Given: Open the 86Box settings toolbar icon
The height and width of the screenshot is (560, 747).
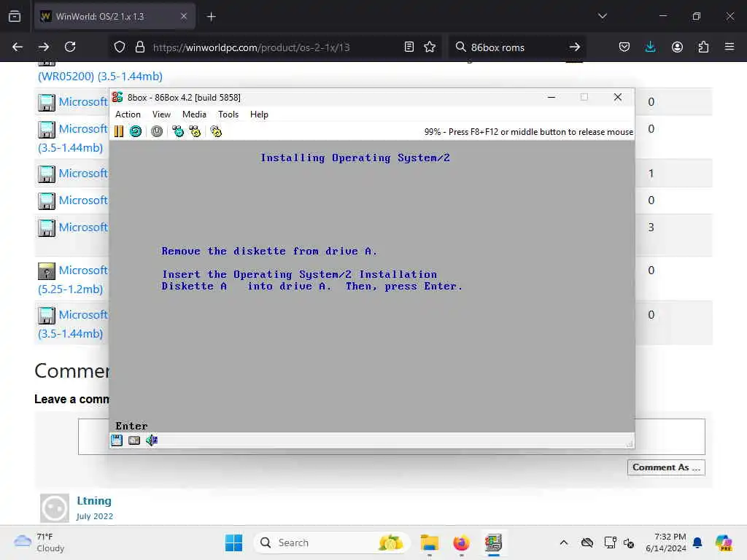Looking at the screenshot, I should coord(216,131).
